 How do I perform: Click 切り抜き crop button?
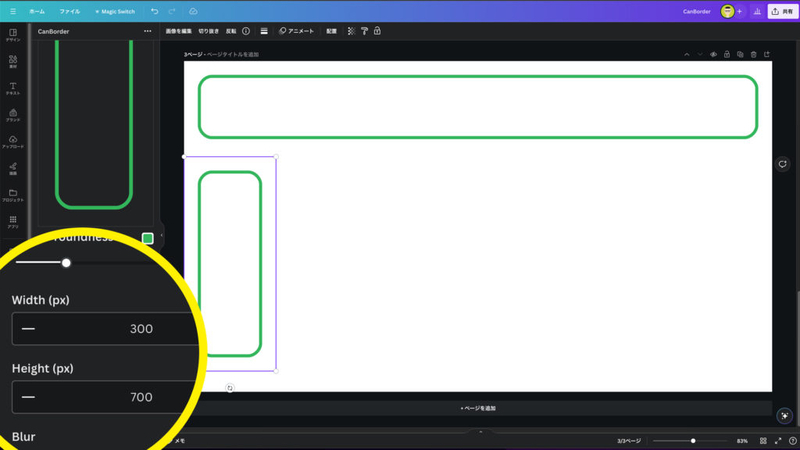tap(208, 31)
